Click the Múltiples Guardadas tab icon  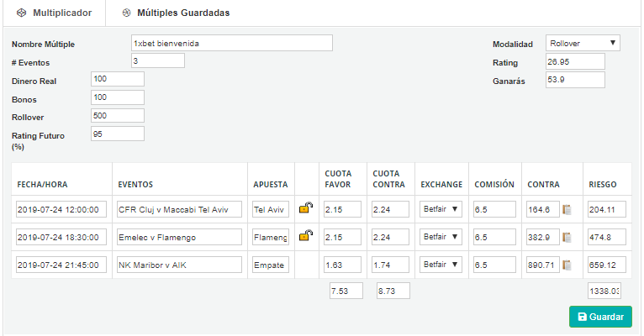click(x=126, y=13)
